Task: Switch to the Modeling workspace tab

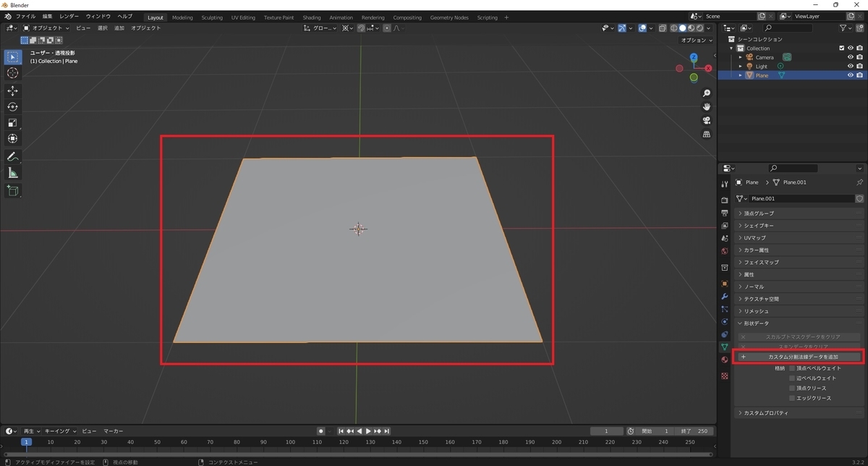Action: click(x=182, y=17)
